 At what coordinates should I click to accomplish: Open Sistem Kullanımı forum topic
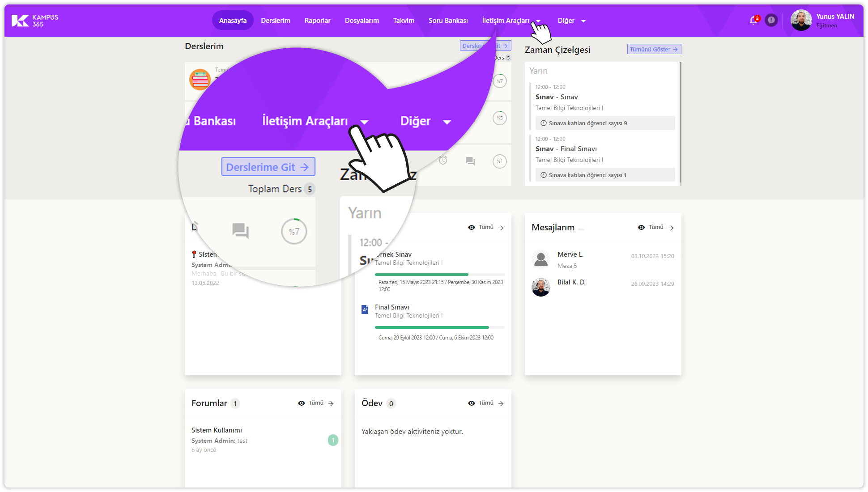(217, 430)
